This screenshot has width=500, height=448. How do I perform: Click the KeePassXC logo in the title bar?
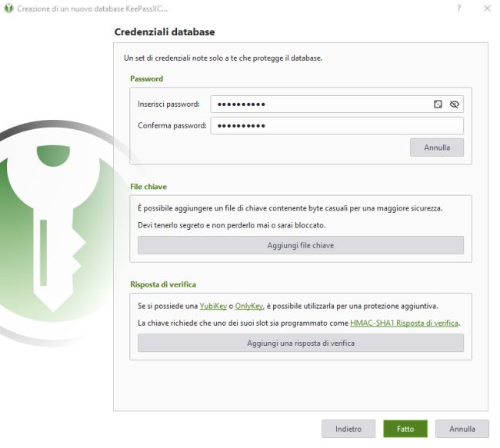pos(8,8)
